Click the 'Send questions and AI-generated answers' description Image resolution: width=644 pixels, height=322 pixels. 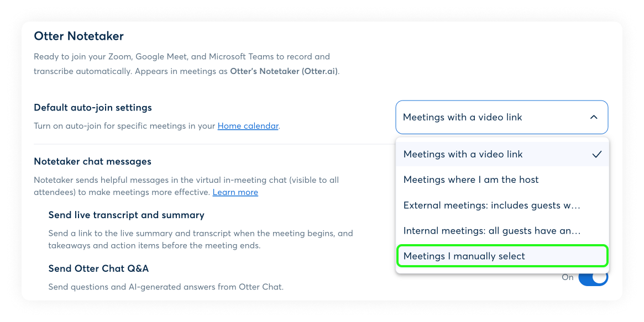[x=165, y=287]
